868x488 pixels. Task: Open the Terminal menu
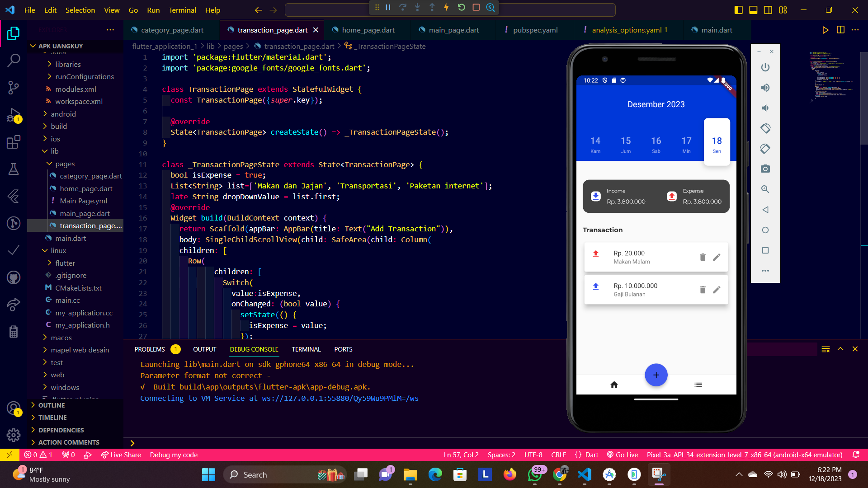pyautogui.click(x=182, y=10)
